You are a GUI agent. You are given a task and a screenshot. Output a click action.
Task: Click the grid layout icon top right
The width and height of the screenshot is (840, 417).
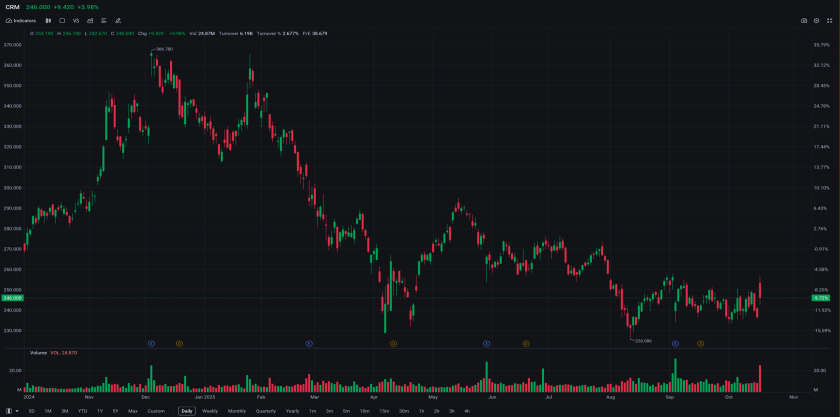tap(829, 20)
